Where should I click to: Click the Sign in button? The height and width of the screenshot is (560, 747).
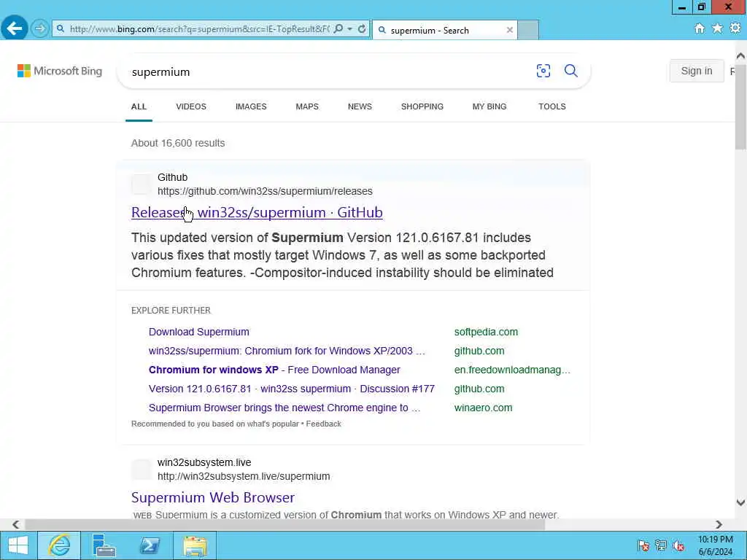coord(697,71)
